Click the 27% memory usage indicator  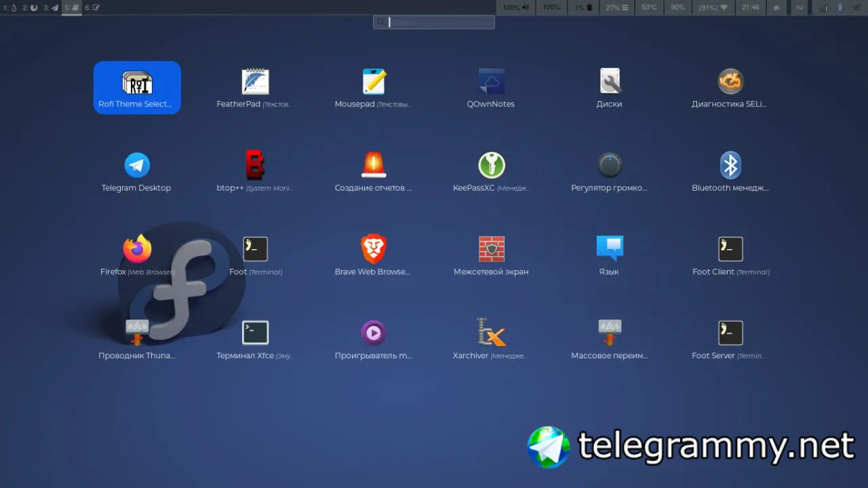click(x=616, y=7)
